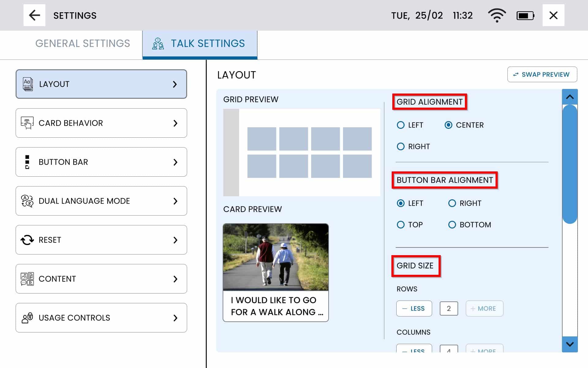Click the Dual Language Mode icon
This screenshot has width=588, height=368.
coord(27,201)
